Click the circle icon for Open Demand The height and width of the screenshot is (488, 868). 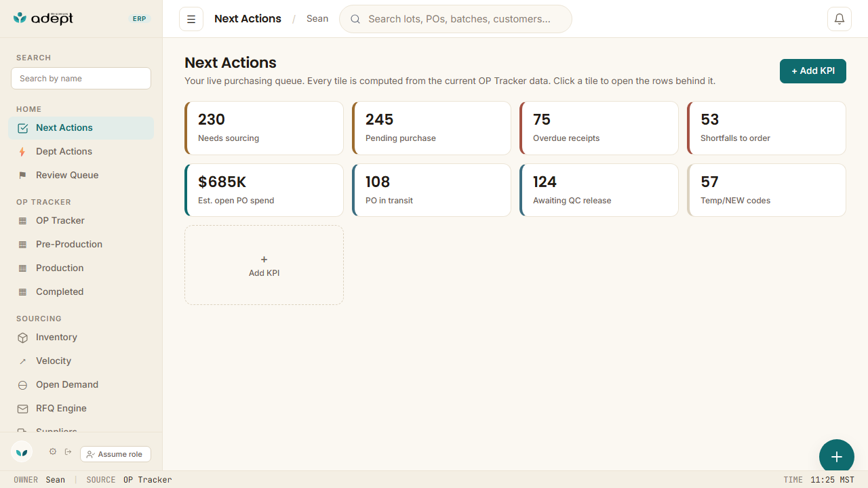pos(22,385)
